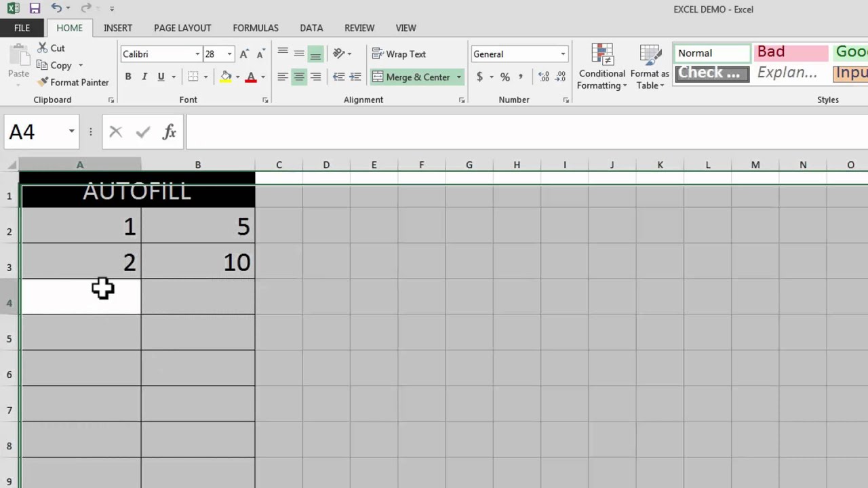
Task: Increase font size with larger A icon
Action: coord(244,54)
